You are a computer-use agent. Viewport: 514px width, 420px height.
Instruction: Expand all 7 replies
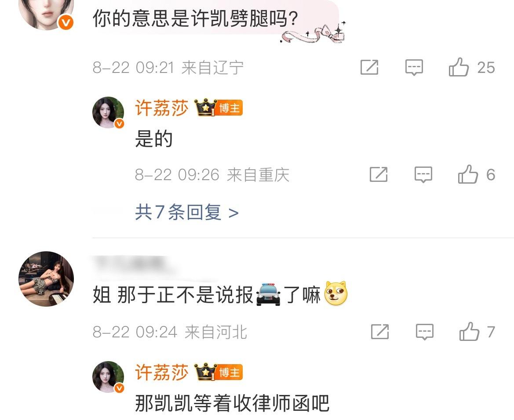(186, 212)
